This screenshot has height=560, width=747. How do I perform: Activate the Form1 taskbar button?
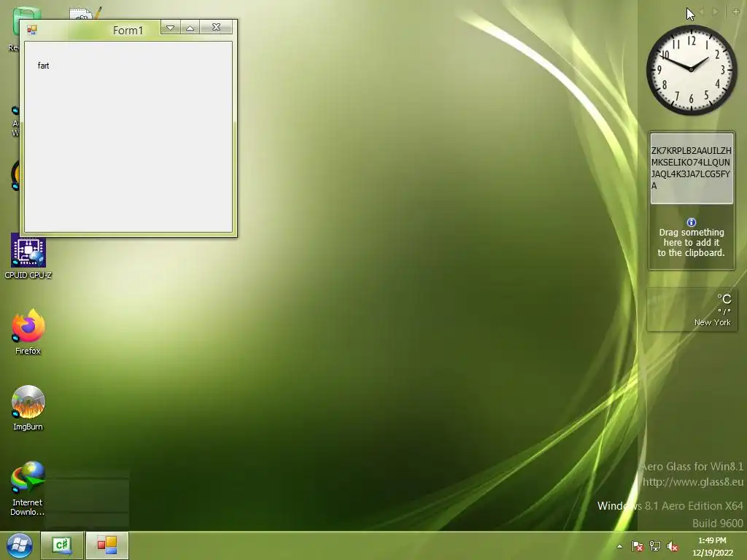click(x=107, y=545)
